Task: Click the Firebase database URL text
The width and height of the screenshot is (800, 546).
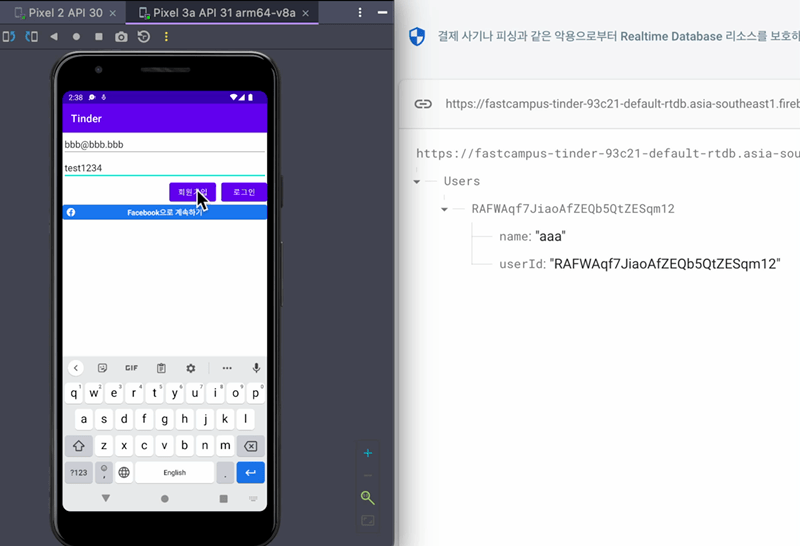Action: coord(622,104)
